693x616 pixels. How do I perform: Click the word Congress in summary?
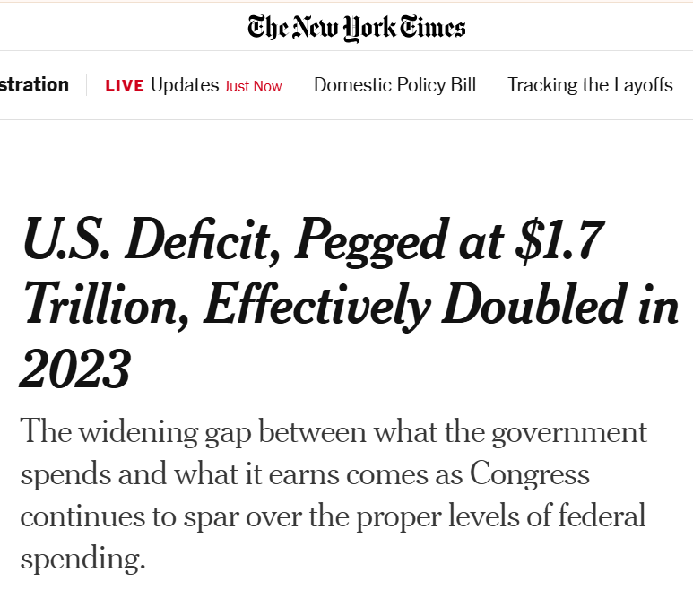click(x=531, y=474)
